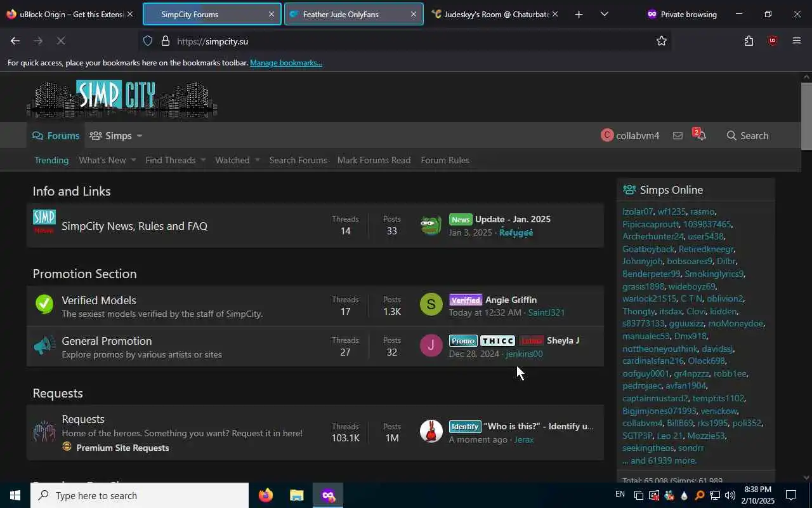Open SimpCity News, Rules and FAQ forum
This screenshot has height=508, width=812.
tap(134, 226)
